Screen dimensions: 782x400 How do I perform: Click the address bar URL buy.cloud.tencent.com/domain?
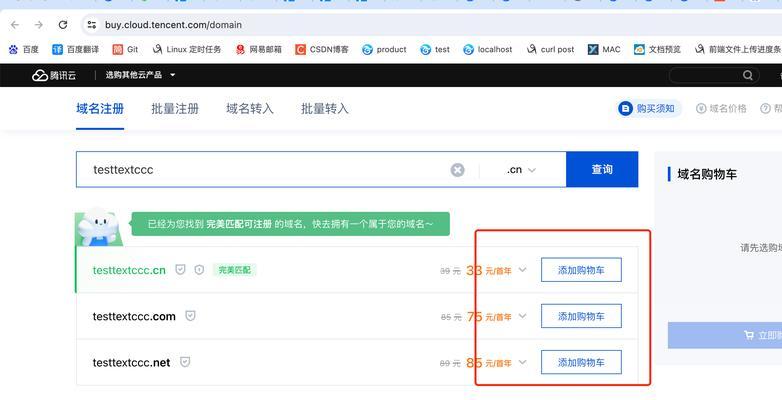[173, 24]
